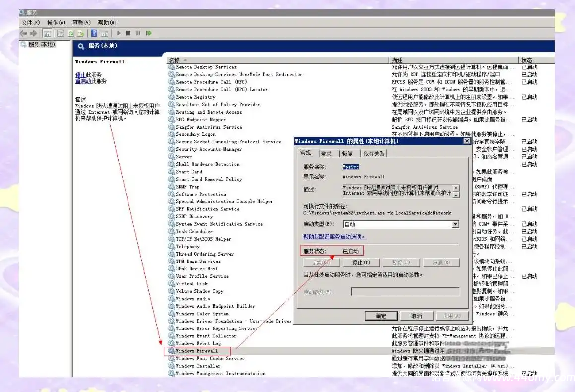The width and height of the screenshot is (575, 392).
Task: Click gear icon next to Virtual Disk
Action: 171,284
